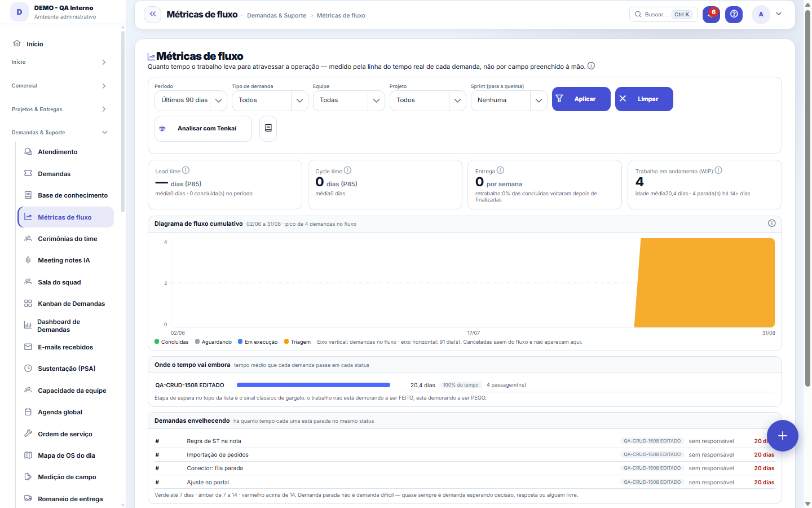
Task: Expand Projetos & Entregas sidebar section
Action: (59, 110)
